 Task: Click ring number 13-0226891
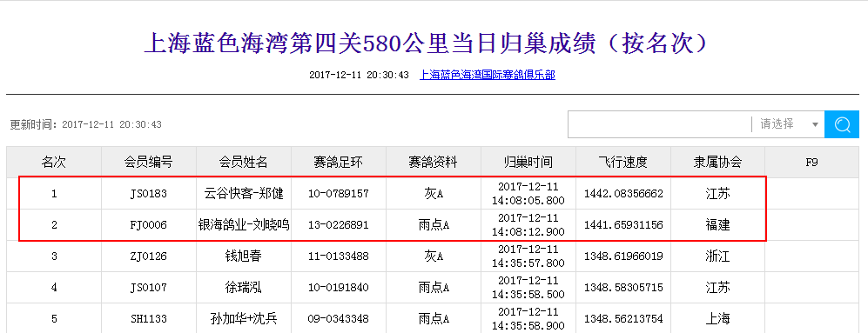(x=339, y=225)
